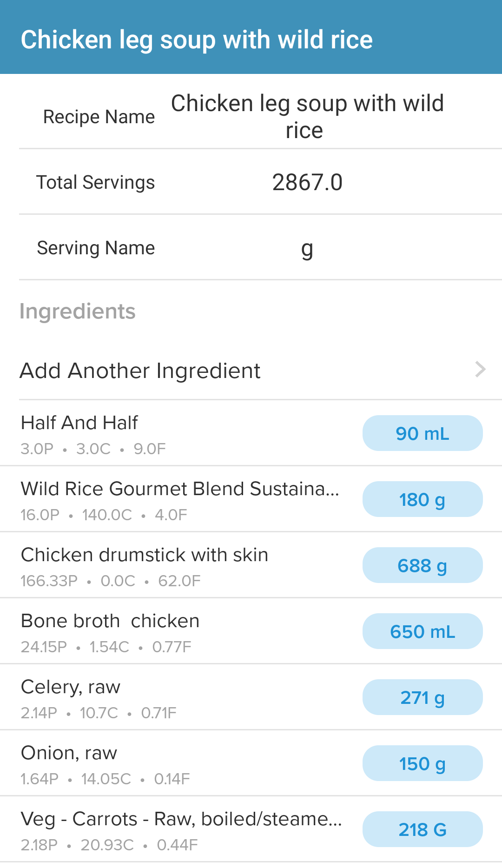Screen dimensions: 502x868
Task: Tap the 90 mL amount for Half And Half
Action: click(x=422, y=433)
